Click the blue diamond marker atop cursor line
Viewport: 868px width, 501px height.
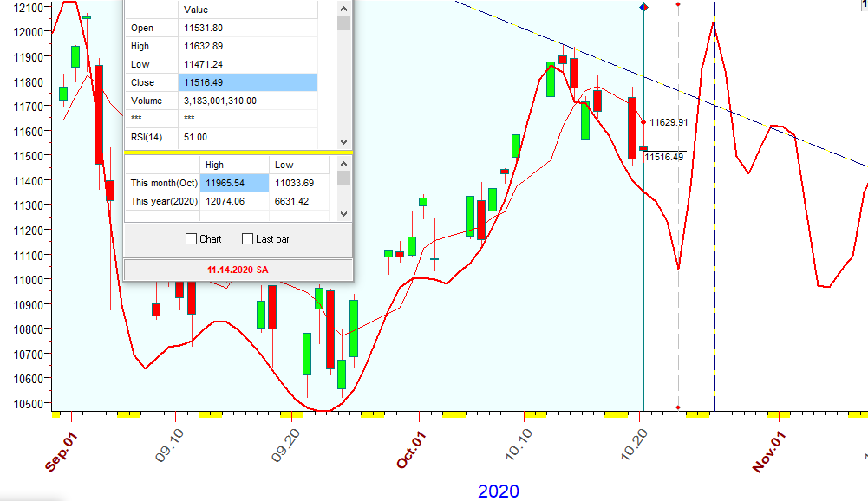[x=643, y=7]
